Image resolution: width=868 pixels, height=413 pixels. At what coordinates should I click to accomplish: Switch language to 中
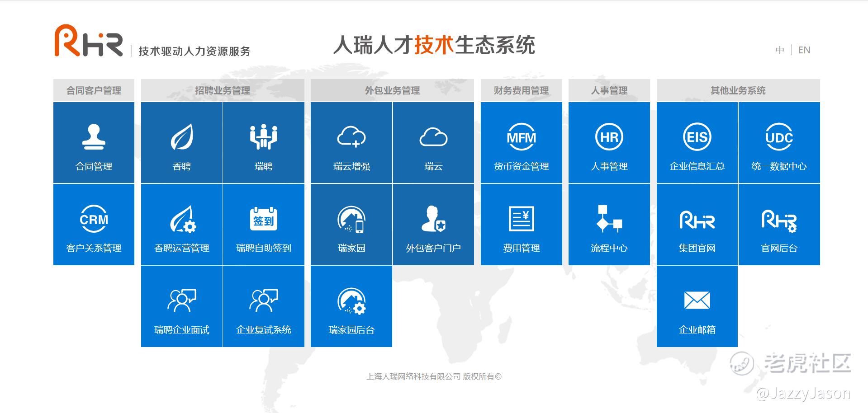pyautogui.click(x=780, y=50)
